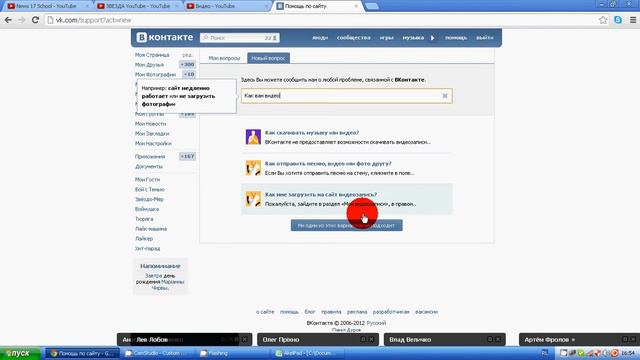This screenshot has height=360, width=640.
Task: Click the thumbnail next to 'Как отправить песню'
Action: tap(253, 168)
